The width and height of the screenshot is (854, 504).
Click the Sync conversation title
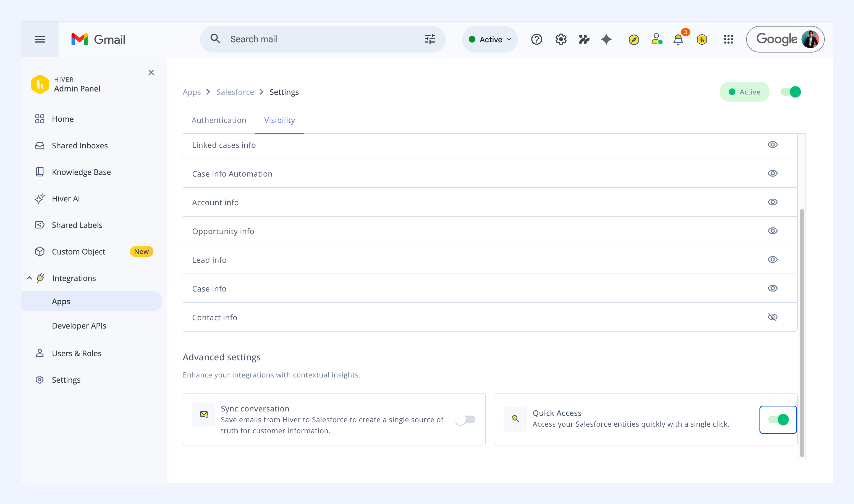pyautogui.click(x=255, y=409)
